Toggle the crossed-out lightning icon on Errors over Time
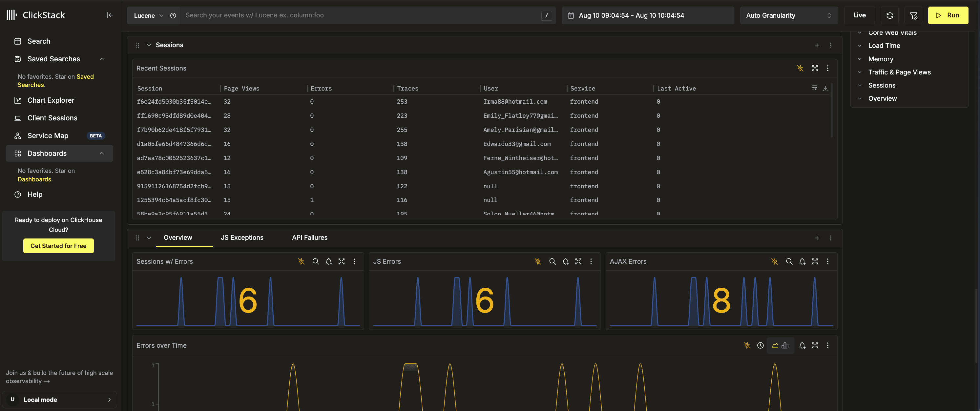 (x=747, y=346)
